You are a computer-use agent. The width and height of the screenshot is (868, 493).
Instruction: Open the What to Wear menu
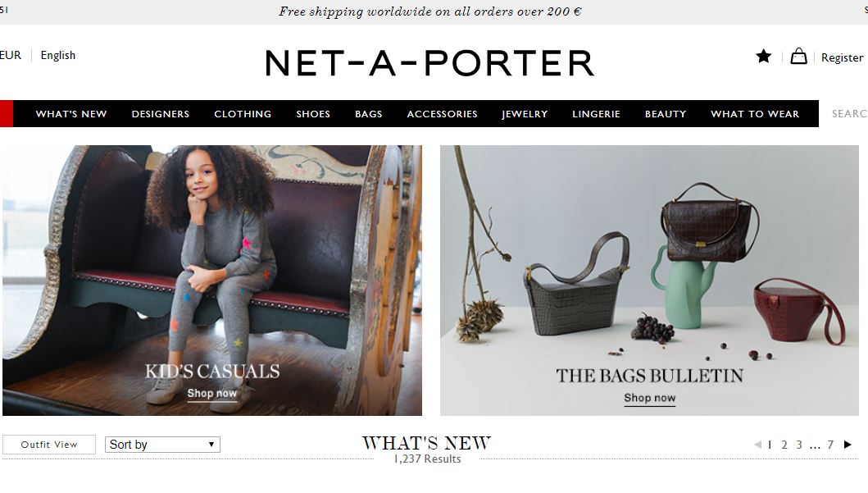point(755,113)
